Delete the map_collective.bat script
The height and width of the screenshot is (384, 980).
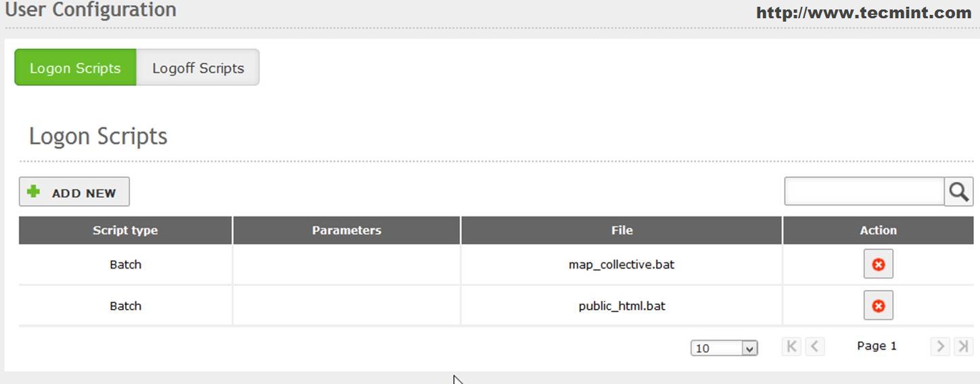tap(878, 264)
